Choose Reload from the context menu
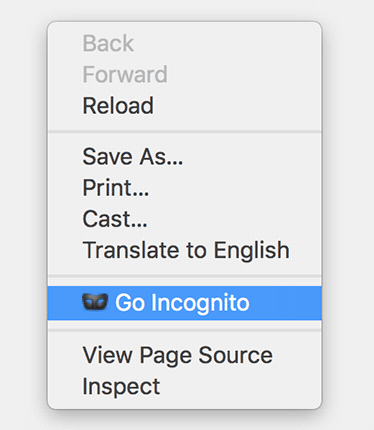The image size is (374, 430). click(x=185, y=106)
